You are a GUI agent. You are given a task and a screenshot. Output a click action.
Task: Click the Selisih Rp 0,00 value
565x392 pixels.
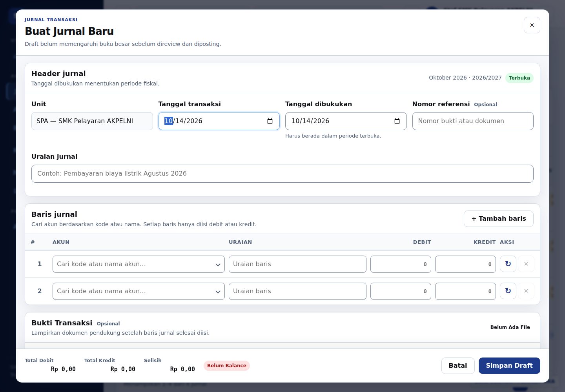point(182,369)
